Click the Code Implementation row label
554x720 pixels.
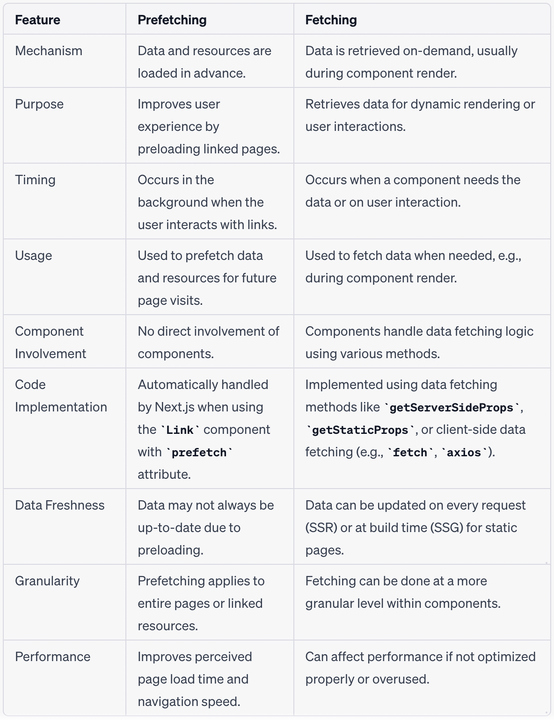click(61, 395)
